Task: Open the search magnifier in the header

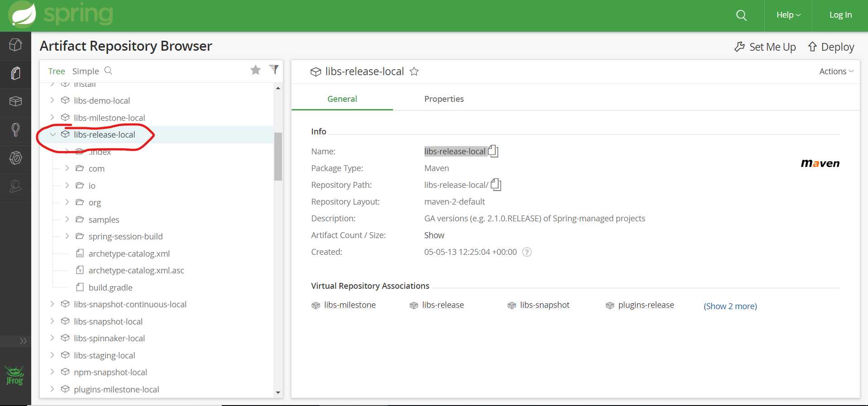Action: click(741, 15)
